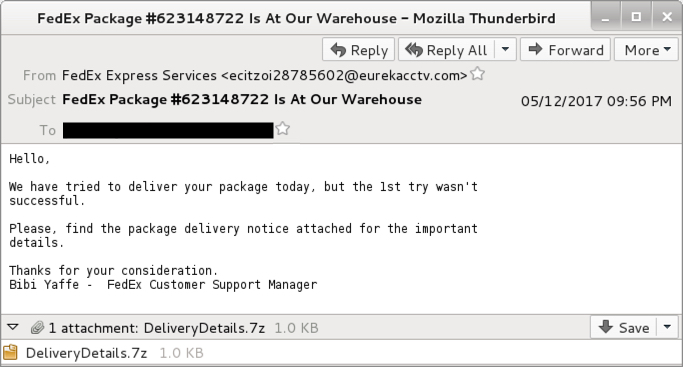Click the Save download arrow icon

605,327
